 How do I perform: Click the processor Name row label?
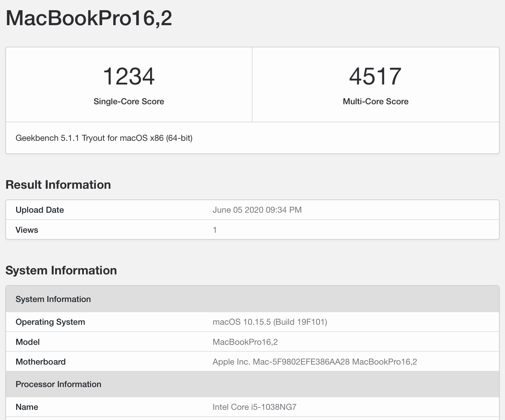(x=27, y=407)
